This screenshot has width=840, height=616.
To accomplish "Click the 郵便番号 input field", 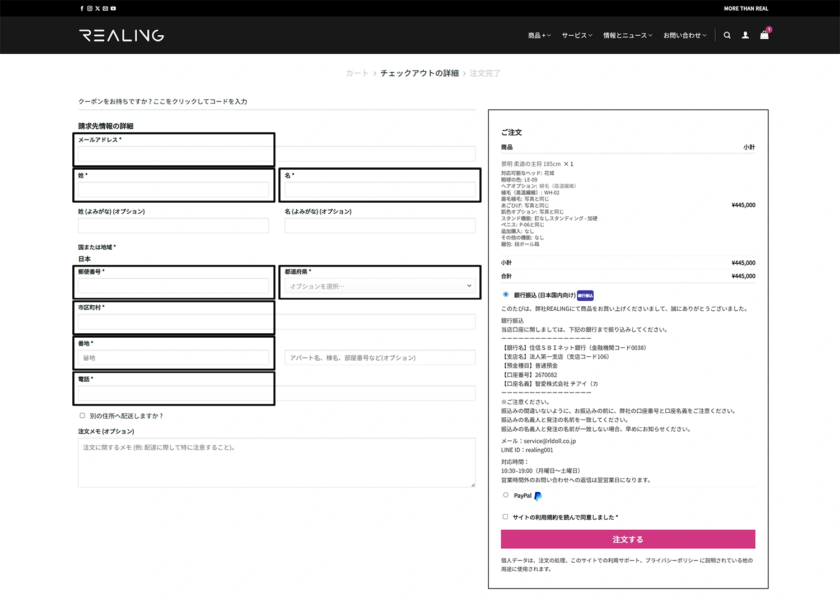I will [x=174, y=286].
